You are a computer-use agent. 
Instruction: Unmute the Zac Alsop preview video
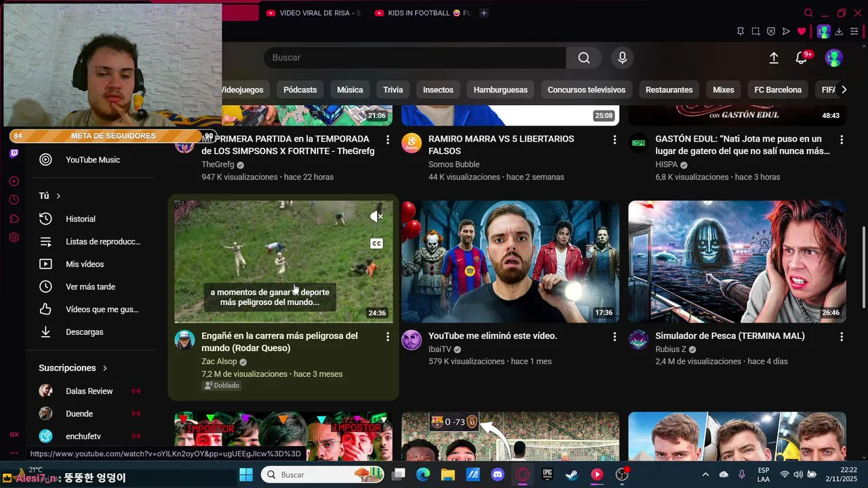376,216
